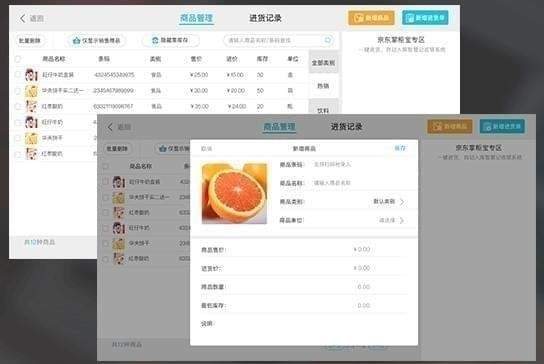Check 旺仔牛奶 row checkbox in back window
The height and width of the screenshot is (364, 544).
(18, 122)
